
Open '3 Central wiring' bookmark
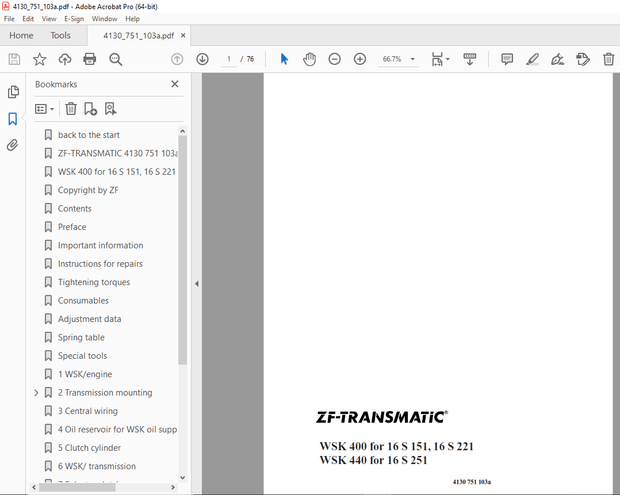click(88, 411)
